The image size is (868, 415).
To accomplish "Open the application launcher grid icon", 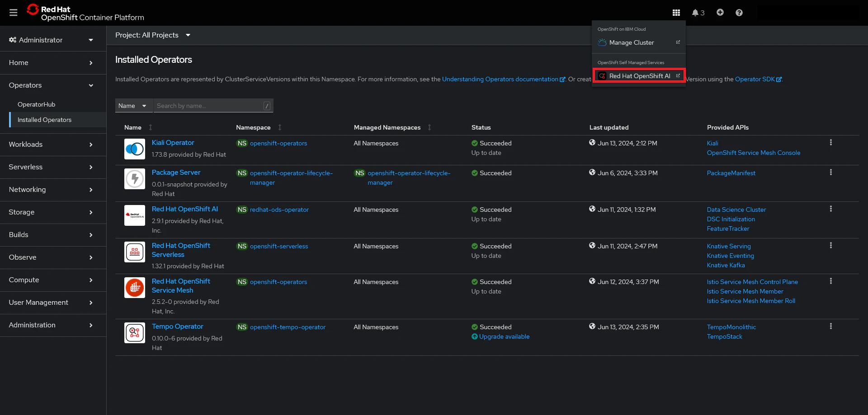I will pyautogui.click(x=676, y=13).
